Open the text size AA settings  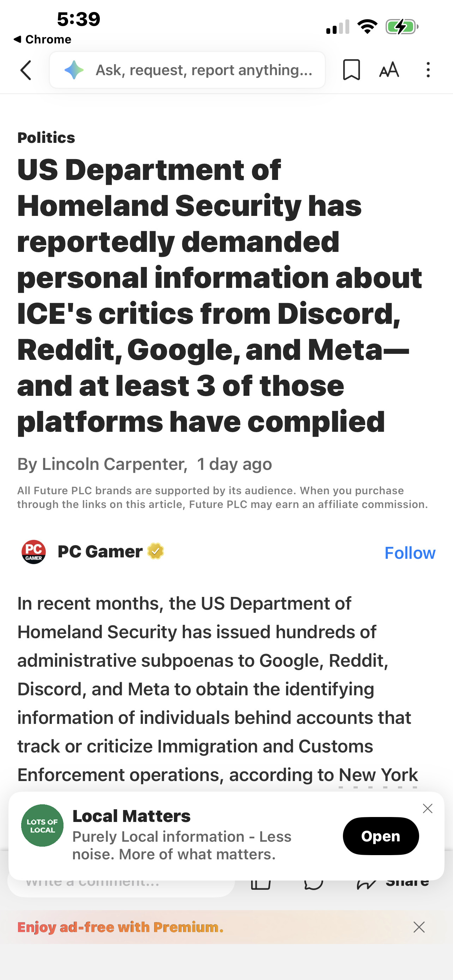coord(389,70)
